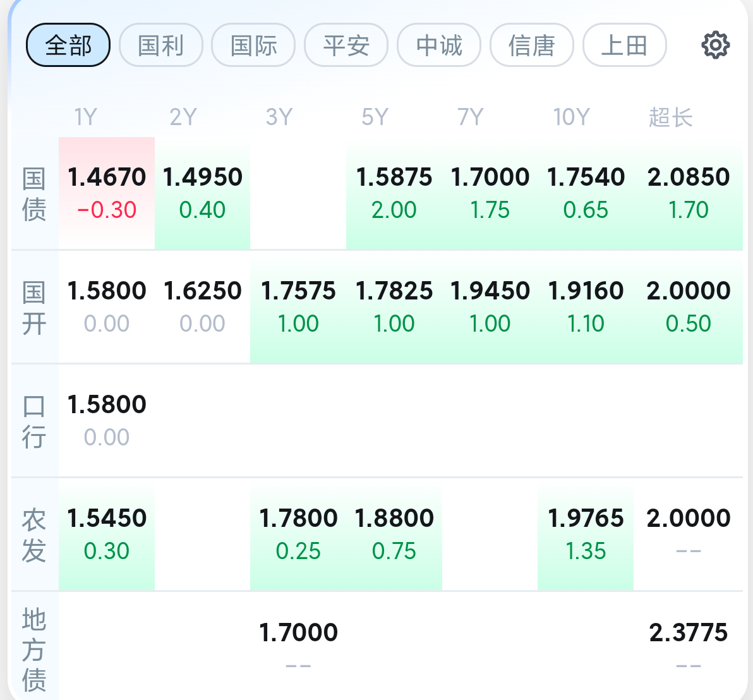Viewport: 753px width, 700px height.
Task: Select the 国开 7Y cell 1.9450
Action: coord(490,306)
